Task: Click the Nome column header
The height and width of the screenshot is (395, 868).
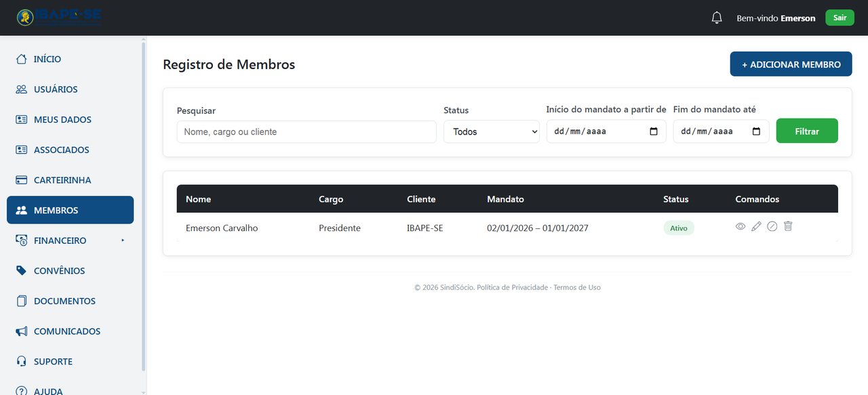Action: tap(199, 199)
